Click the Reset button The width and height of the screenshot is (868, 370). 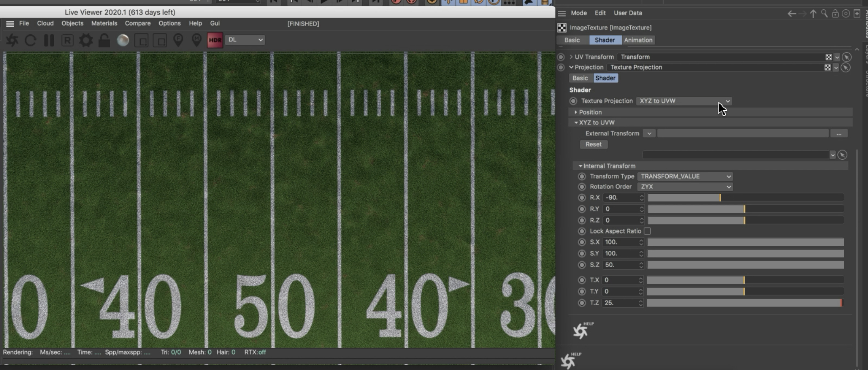(x=593, y=144)
